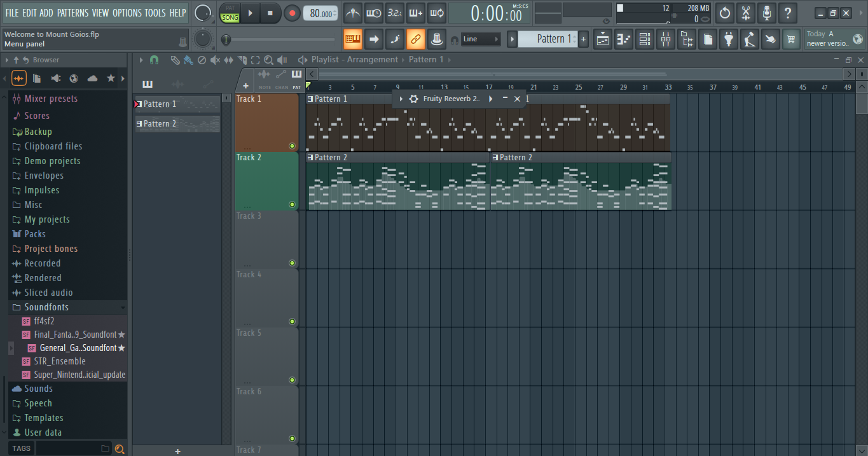Click the Stop button in transport
Screen dimensions: 868x456
270,13
